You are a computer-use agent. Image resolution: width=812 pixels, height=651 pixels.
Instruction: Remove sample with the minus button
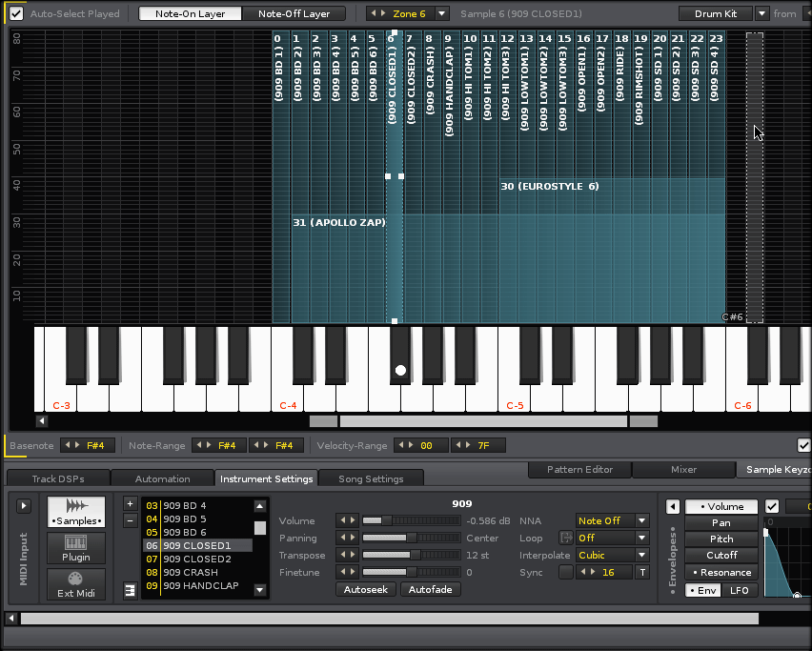pyautogui.click(x=131, y=519)
